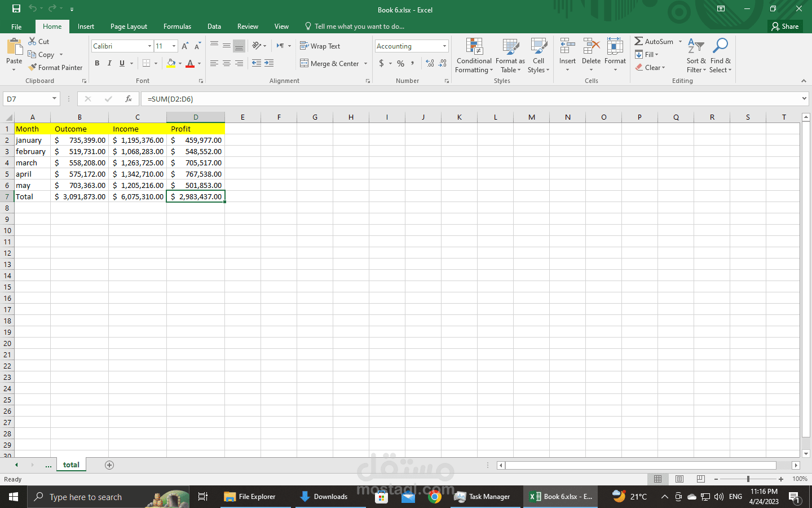This screenshot has width=812, height=508.
Task: Click Tell me what you want to do
Action: [355, 27]
